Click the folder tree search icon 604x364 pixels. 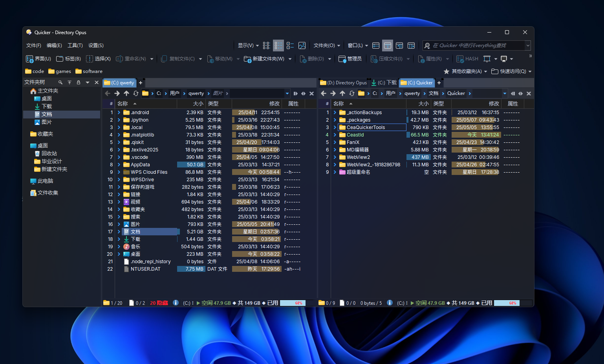(60, 82)
